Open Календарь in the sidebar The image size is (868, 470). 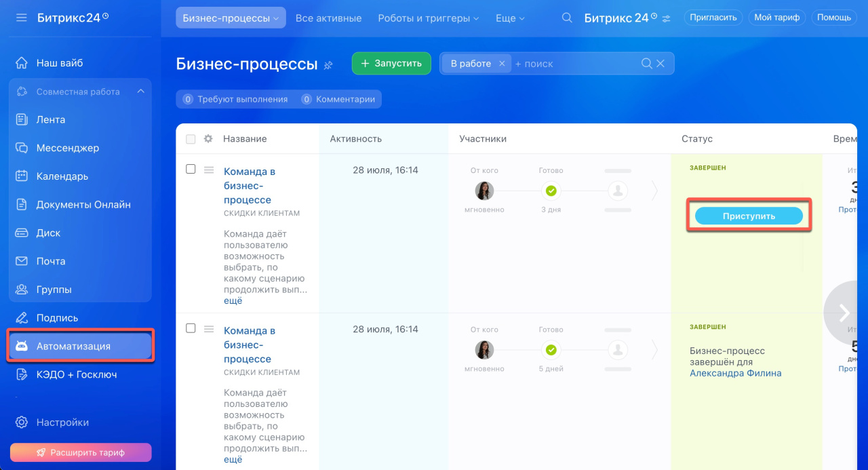pyautogui.click(x=62, y=176)
